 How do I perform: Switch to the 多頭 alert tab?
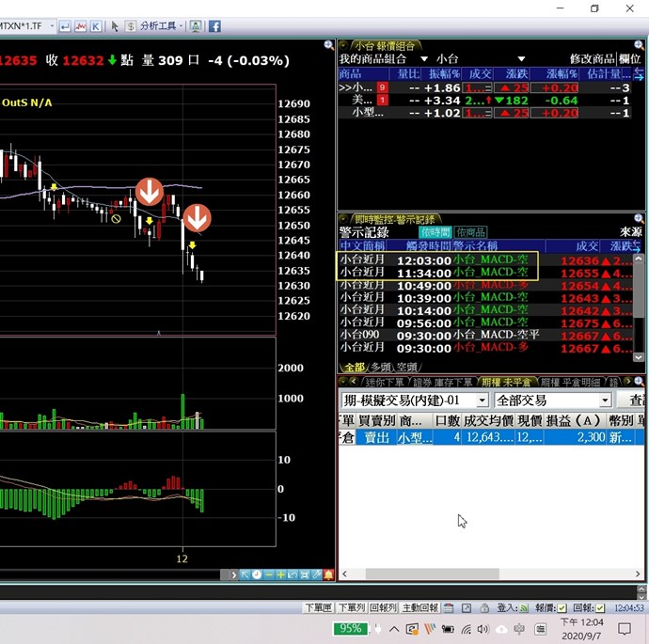[x=381, y=367]
